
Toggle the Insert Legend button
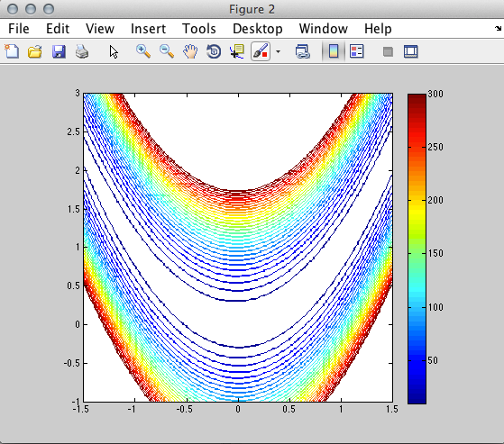[357, 51]
